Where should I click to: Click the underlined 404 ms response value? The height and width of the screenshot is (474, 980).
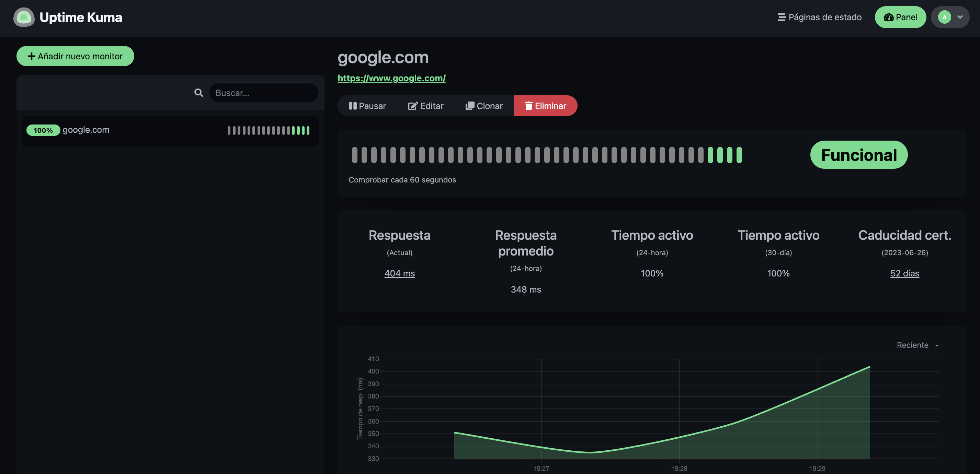[x=399, y=273]
